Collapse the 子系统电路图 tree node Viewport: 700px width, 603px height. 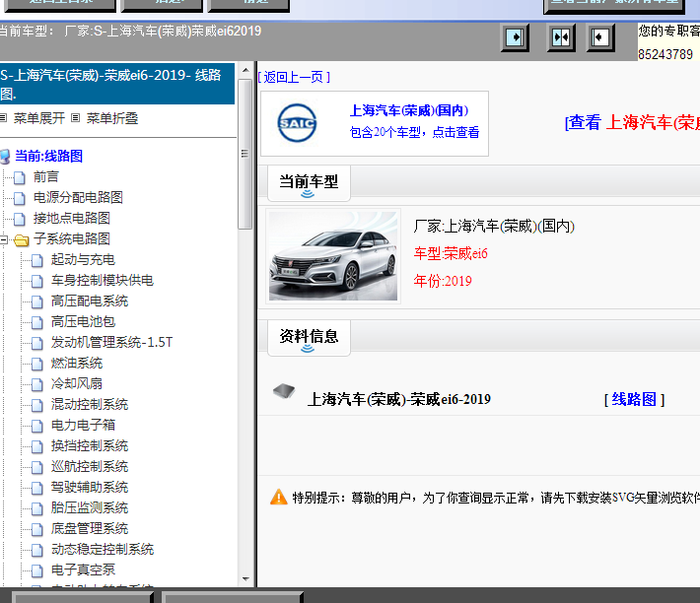4,240
